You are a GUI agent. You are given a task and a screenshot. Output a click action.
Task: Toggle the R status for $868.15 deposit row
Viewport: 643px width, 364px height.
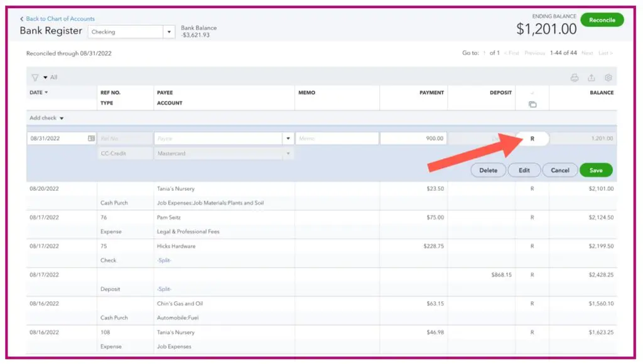532,275
